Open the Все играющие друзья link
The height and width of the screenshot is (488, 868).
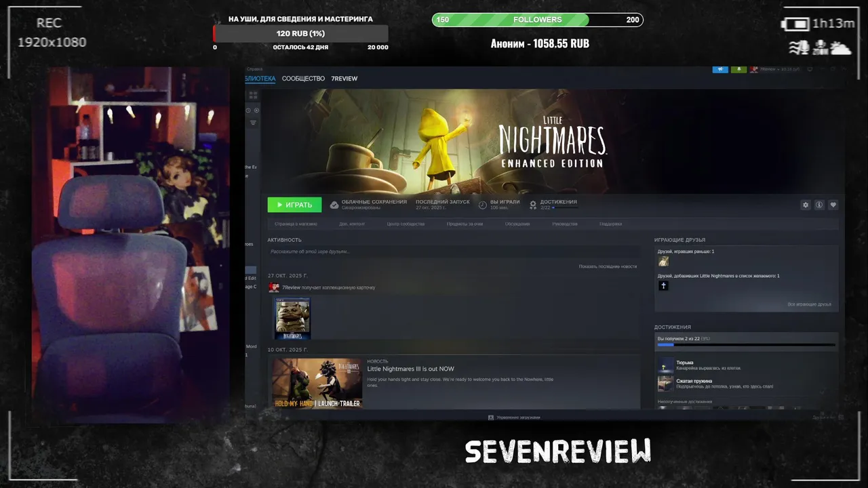(x=809, y=304)
